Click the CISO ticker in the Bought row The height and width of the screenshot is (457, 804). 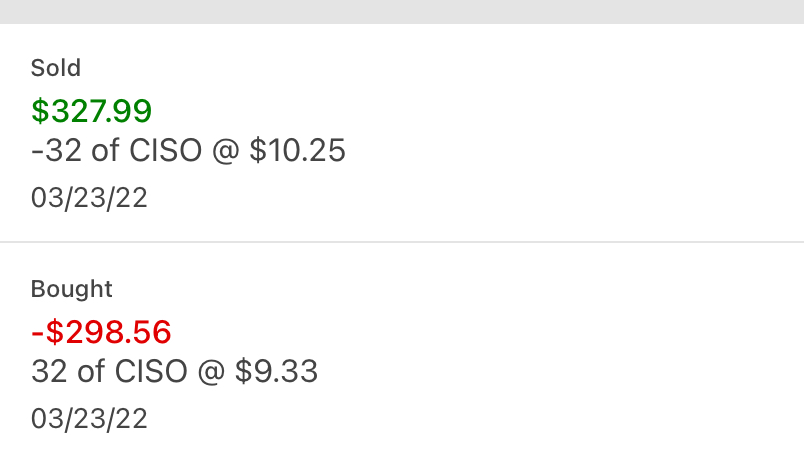pyautogui.click(x=151, y=372)
